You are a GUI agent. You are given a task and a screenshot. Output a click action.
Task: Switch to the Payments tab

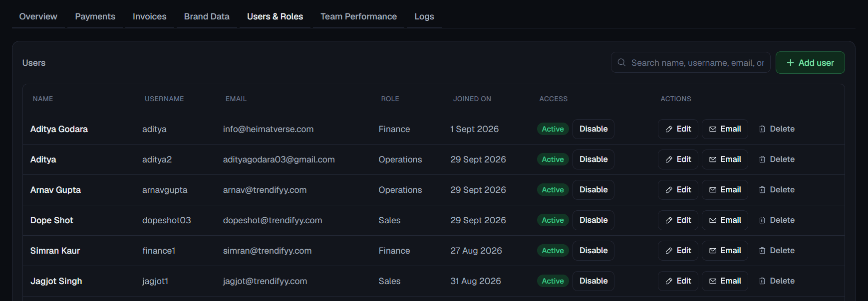point(95,16)
